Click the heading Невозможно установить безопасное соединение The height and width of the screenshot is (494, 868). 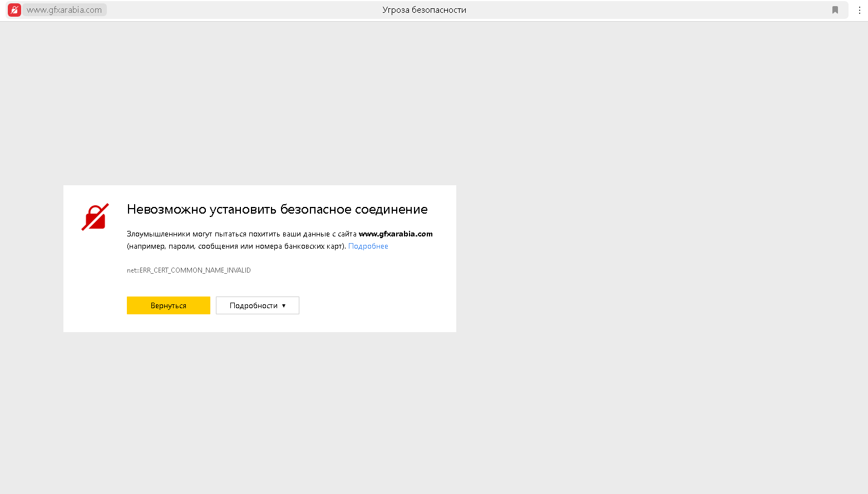(x=277, y=210)
